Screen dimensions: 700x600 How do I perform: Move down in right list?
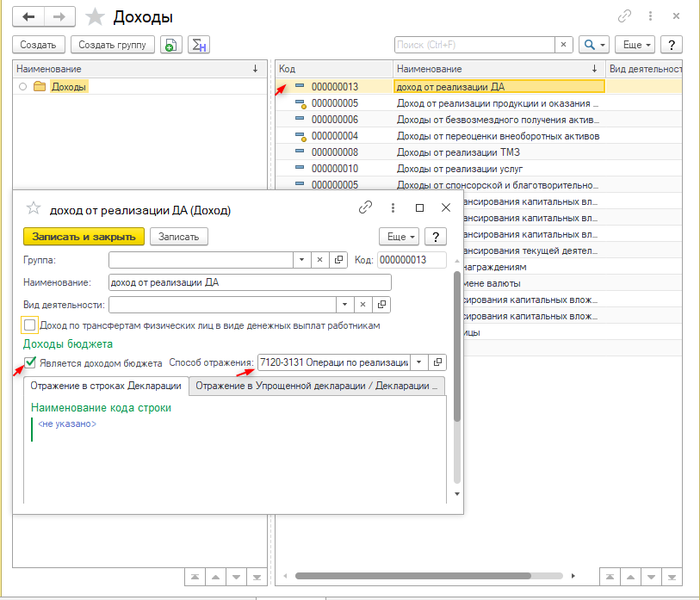[x=651, y=577]
